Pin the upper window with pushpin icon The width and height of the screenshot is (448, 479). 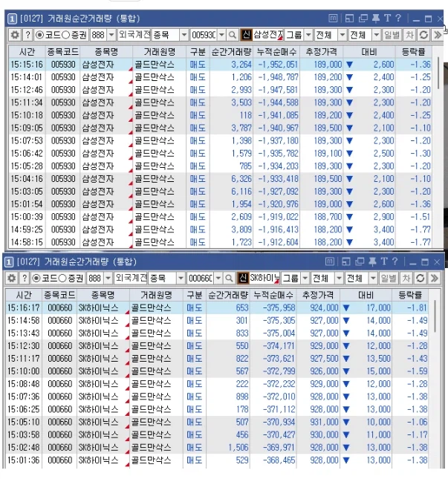tap(376, 19)
